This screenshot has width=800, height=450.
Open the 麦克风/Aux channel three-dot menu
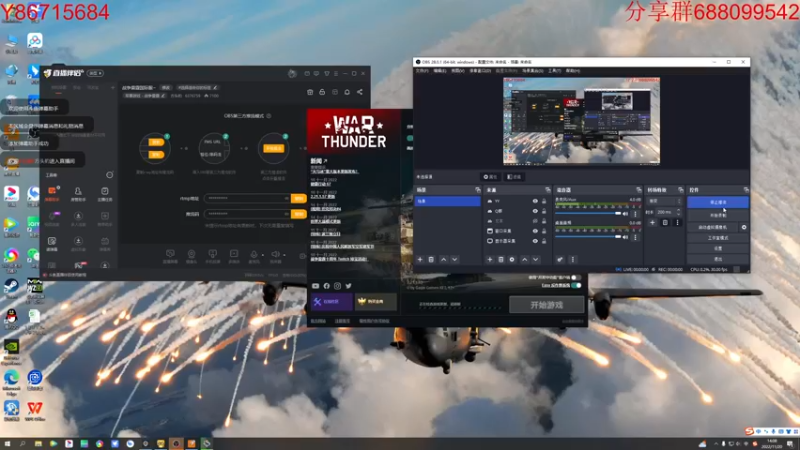point(636,214)
